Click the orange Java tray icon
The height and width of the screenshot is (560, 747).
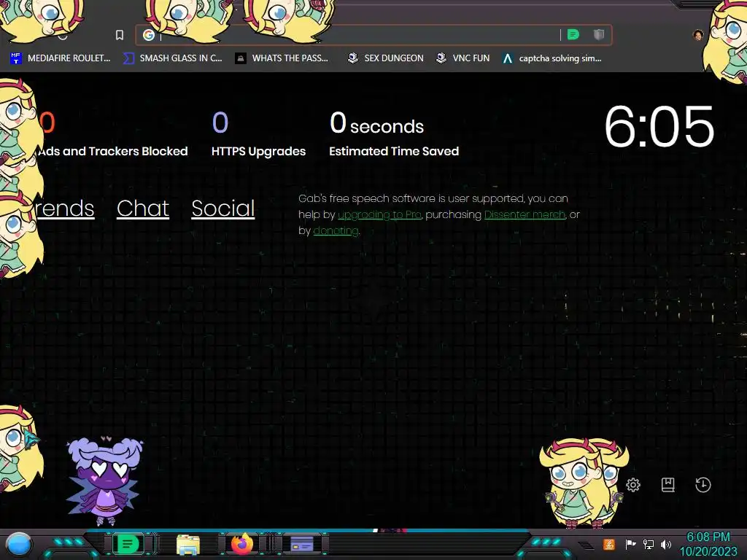[609, 544]
